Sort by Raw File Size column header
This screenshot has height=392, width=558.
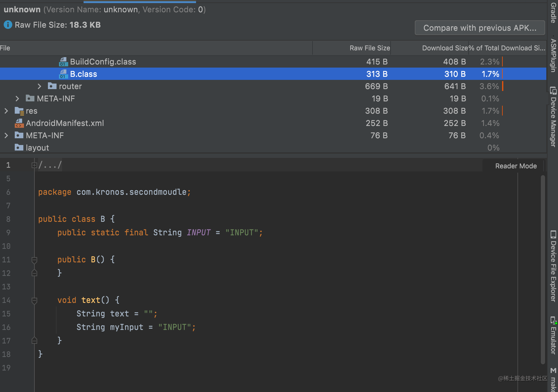(x=352, y=48)
